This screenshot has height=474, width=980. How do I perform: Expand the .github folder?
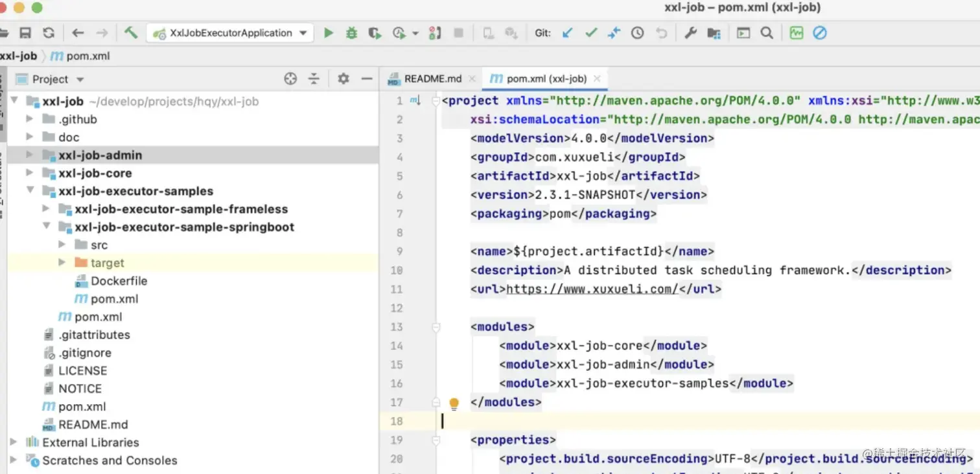tap(29, 119)
